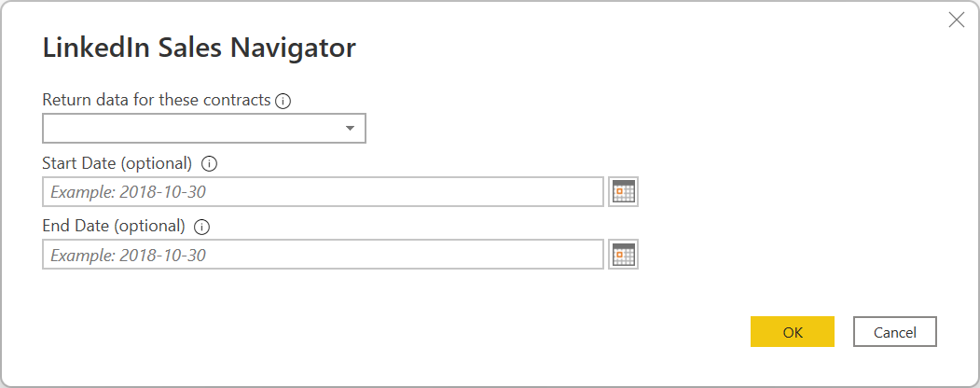Click the LinkedIn Sales Navigator title

coord(200,48)
